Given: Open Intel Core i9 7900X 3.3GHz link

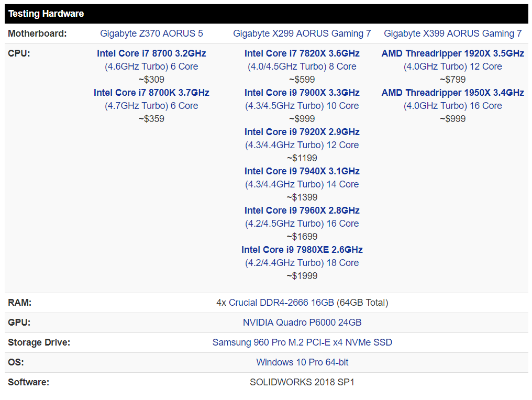Looking at the screenshot, I should (302, 93).
